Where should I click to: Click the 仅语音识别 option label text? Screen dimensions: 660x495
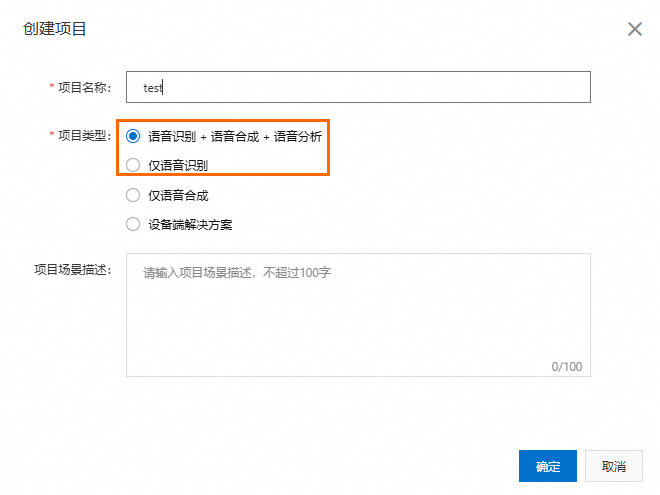click(x=178, y=165)
